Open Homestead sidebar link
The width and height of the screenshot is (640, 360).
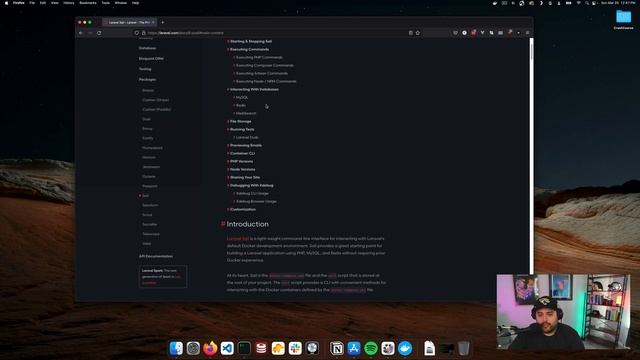click(152, 148)
